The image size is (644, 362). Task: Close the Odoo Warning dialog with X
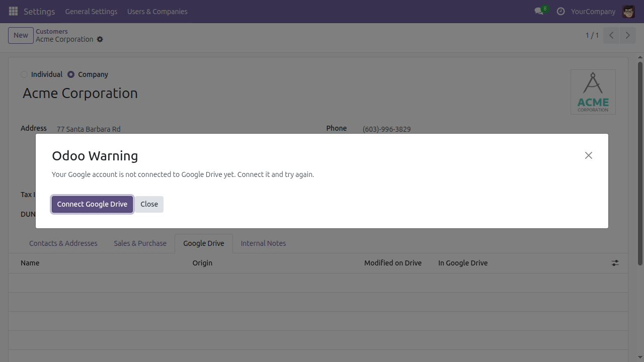[589, 155]
